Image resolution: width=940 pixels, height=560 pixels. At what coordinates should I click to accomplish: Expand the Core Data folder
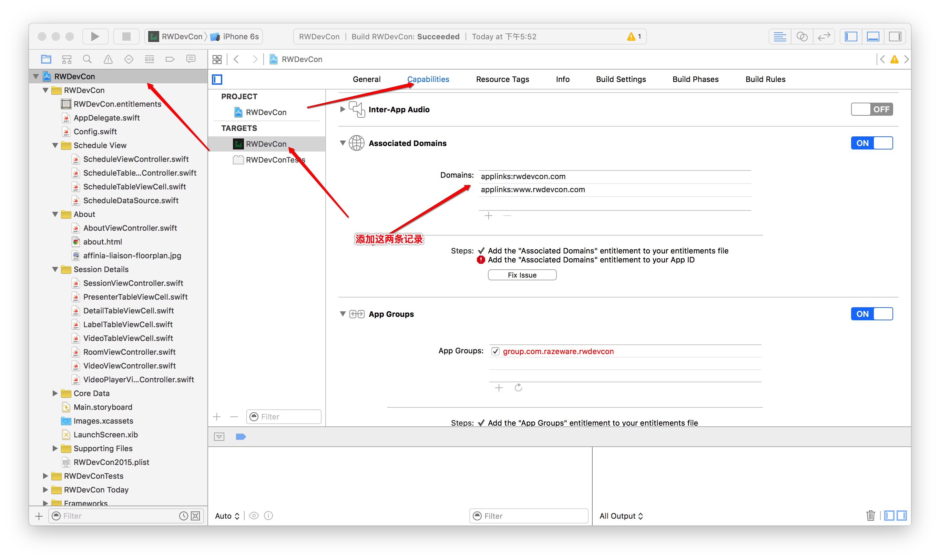coord(55,393)
